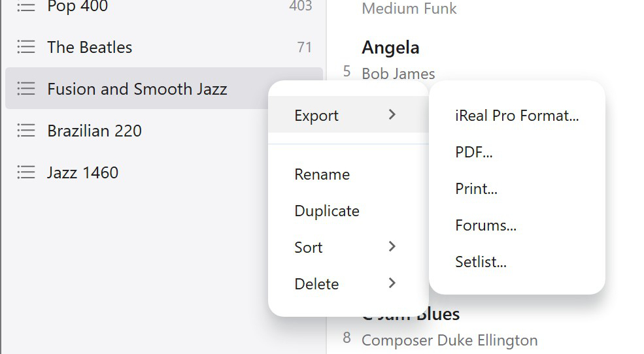Select Duplicate in the context menu

(x=327, y=211)
